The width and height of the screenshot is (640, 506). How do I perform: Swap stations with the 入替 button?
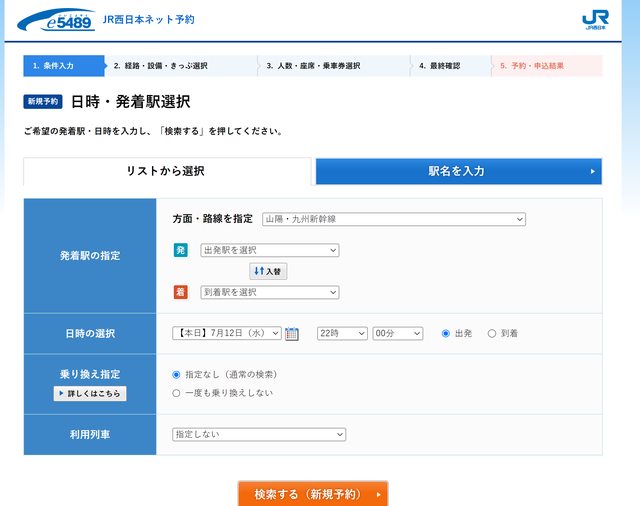click(x=267, y=271)
